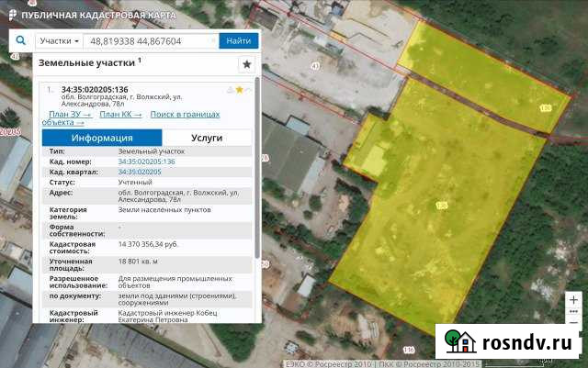Click the dots between zoom buttons
Viewport: 588px width, 368px height.
click(x=574, y=311)
